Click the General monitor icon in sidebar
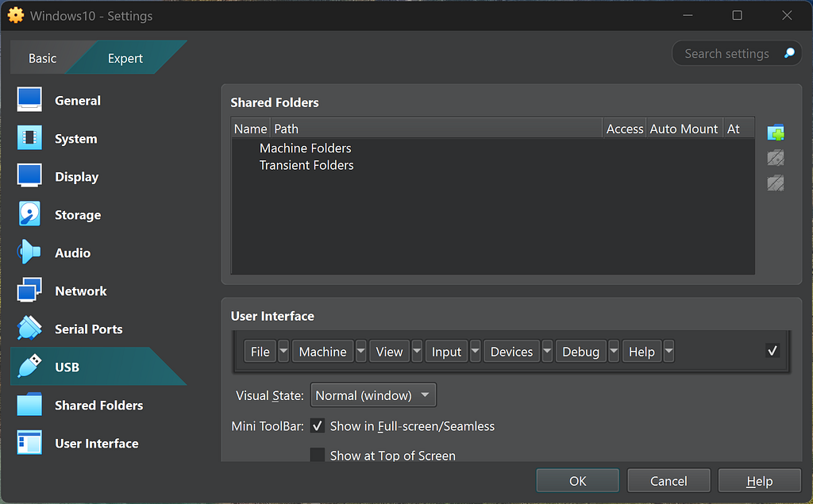The image size is (813, 504). point(29,100)
